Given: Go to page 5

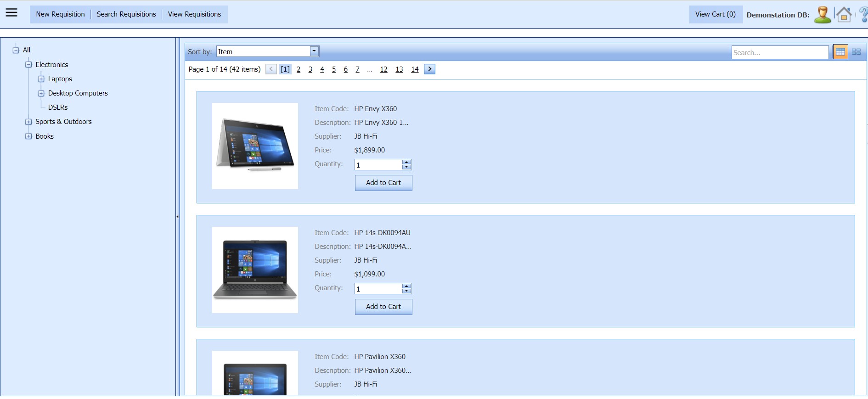Looking at the screenshot, I should pyautogui.click(x=334, y=69).
